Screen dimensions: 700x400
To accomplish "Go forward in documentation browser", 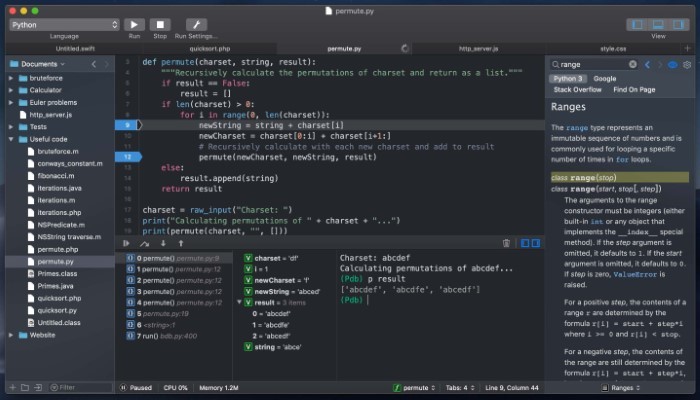I will (x=660, y=65).
